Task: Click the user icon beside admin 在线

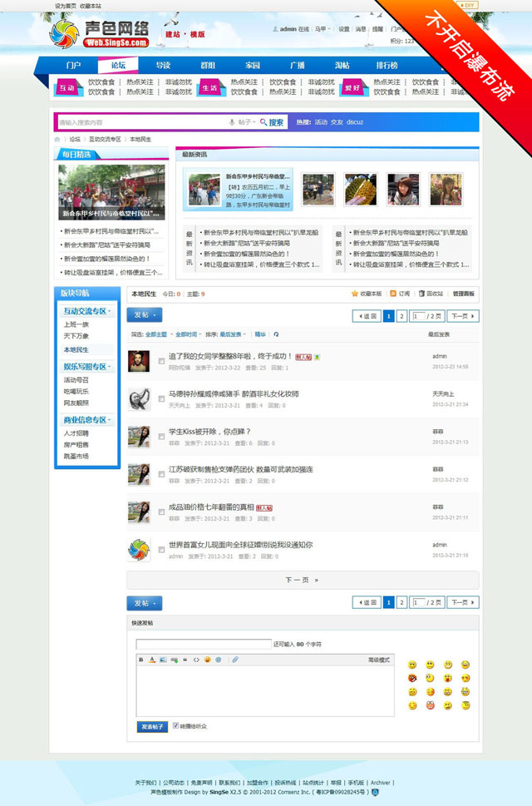Action: coord(276,29)
